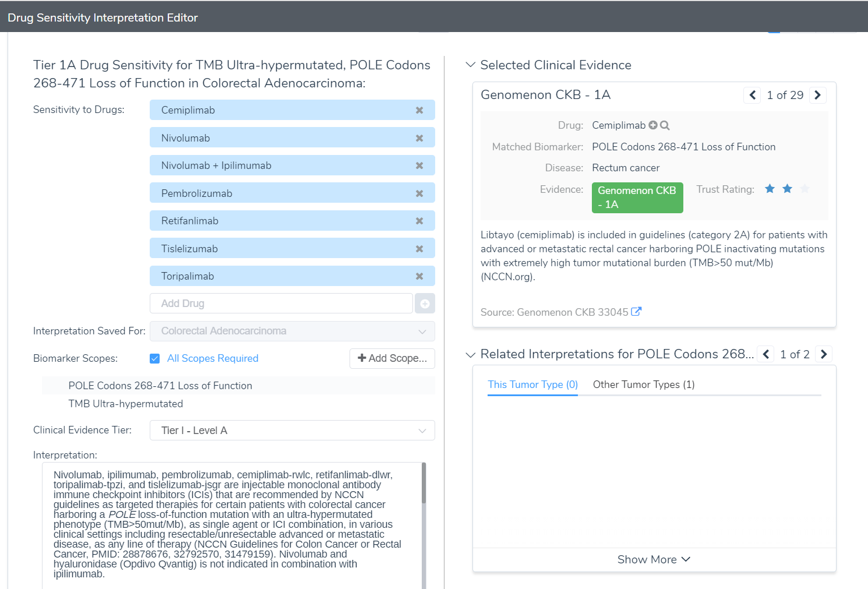
Task: Select the This Tumor Type tab
Action: point(532,385)
